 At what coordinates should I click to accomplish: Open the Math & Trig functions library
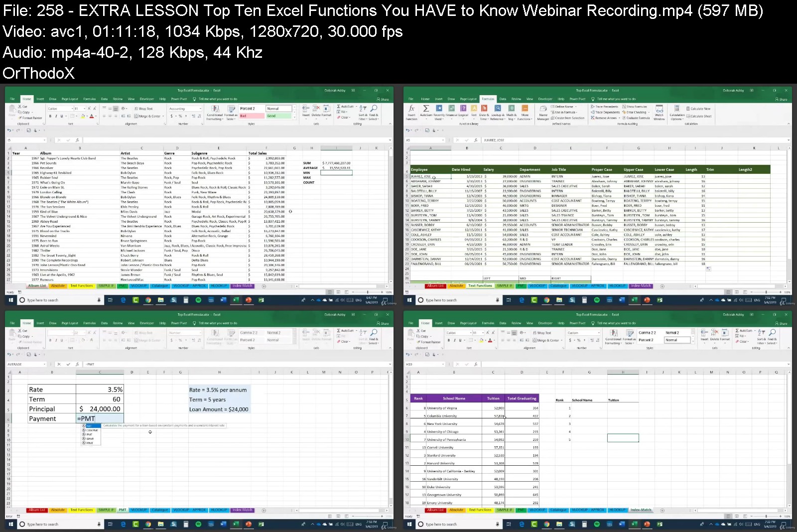point(511,112)
